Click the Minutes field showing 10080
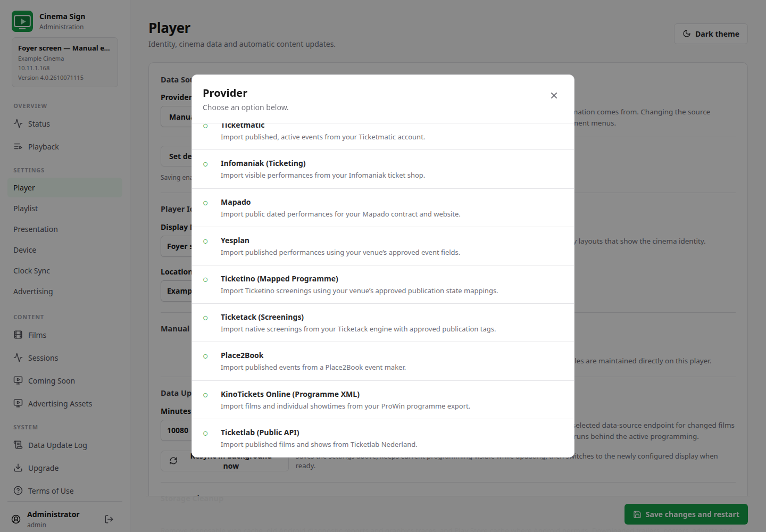 tap(176, 430)
